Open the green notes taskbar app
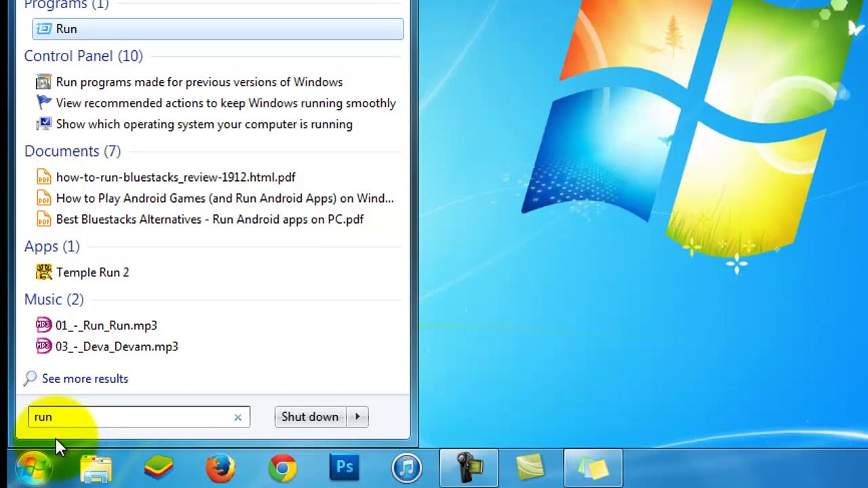The width and height of the screenshot is (868, 488). [531, 468]
